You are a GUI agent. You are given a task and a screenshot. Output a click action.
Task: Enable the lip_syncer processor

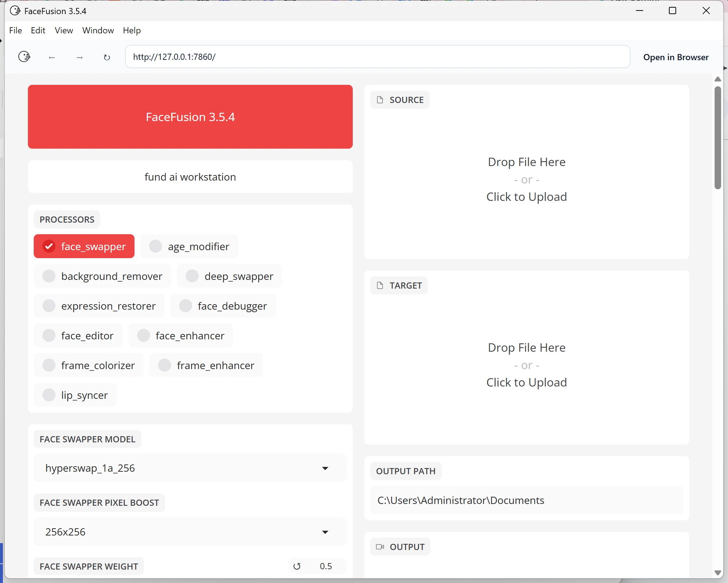point(75,395)
